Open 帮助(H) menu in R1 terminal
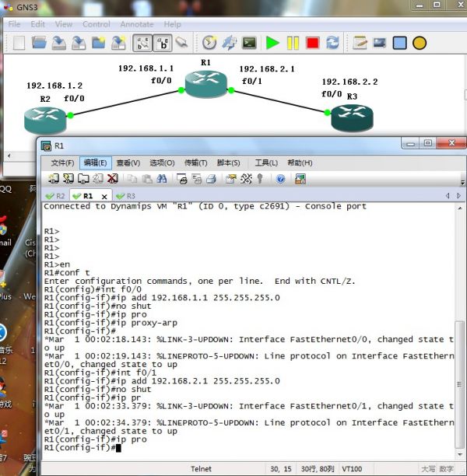467x476 pixels. click(x=300, y=163)
